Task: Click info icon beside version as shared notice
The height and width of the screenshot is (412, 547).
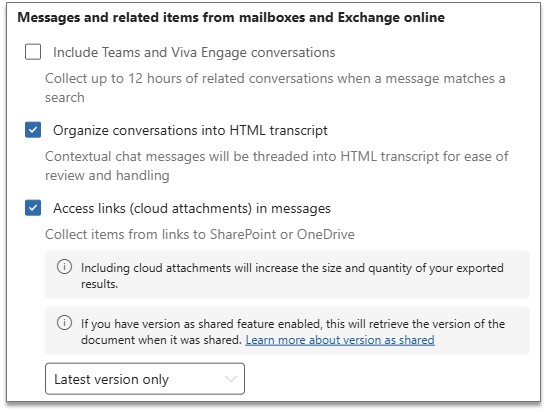Action: (64, 323)
